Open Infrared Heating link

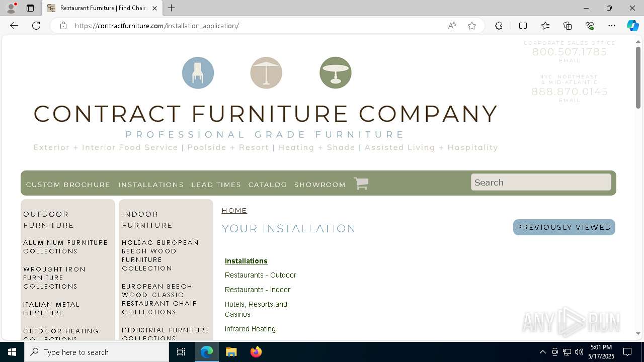coord(250,329)
